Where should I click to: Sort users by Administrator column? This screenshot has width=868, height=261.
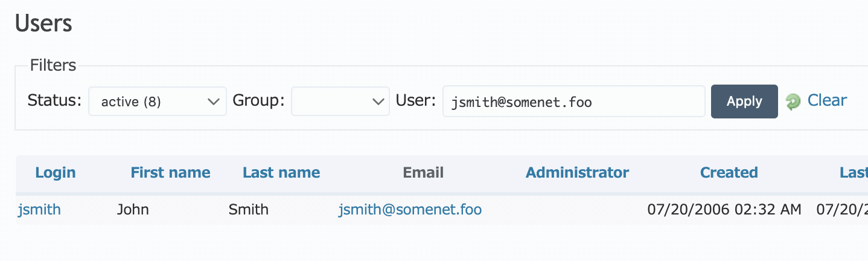click(x=577, y=173)
